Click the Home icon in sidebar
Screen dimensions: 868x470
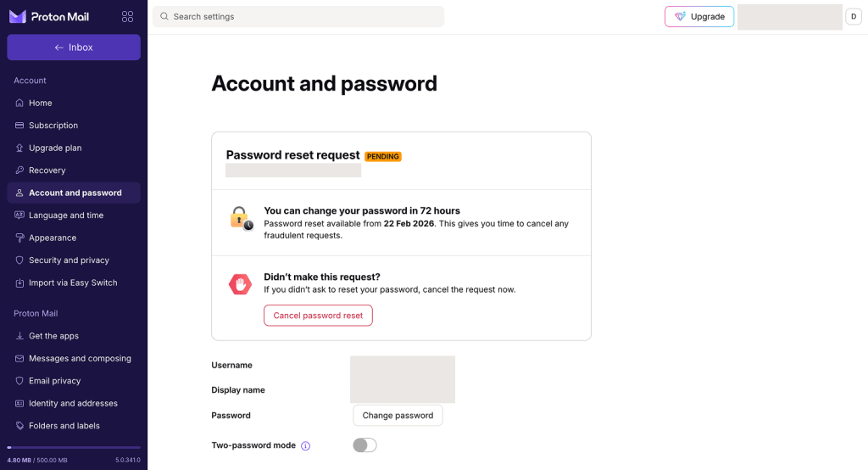pyautogui.click(x=19, y=103)
